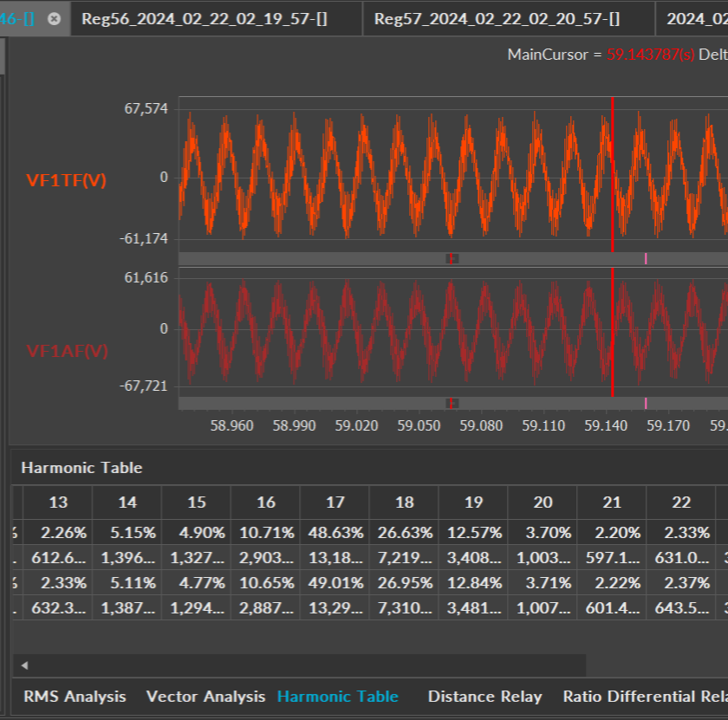Screen dimensions: 728x720
Task: Click the red MainCursor time value
Action: (650, 55)
